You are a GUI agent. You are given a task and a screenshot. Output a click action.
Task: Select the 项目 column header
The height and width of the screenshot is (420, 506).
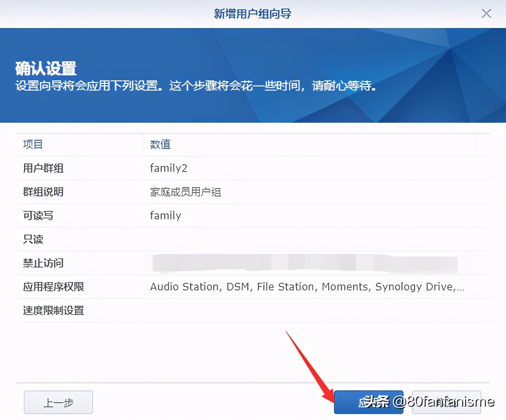[33, 144]
